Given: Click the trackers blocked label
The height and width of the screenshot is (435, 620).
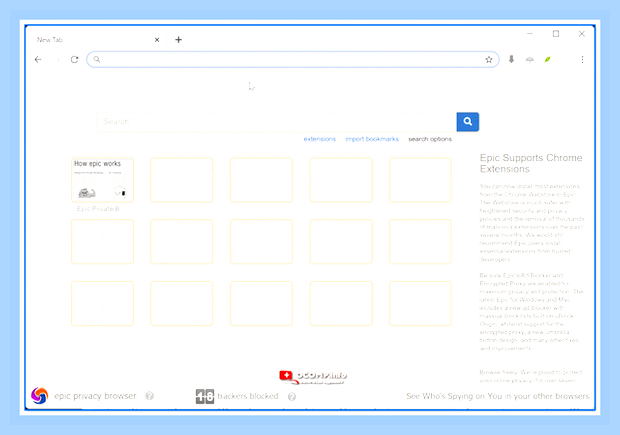Looking at the screenshot, I should (248, 396).
